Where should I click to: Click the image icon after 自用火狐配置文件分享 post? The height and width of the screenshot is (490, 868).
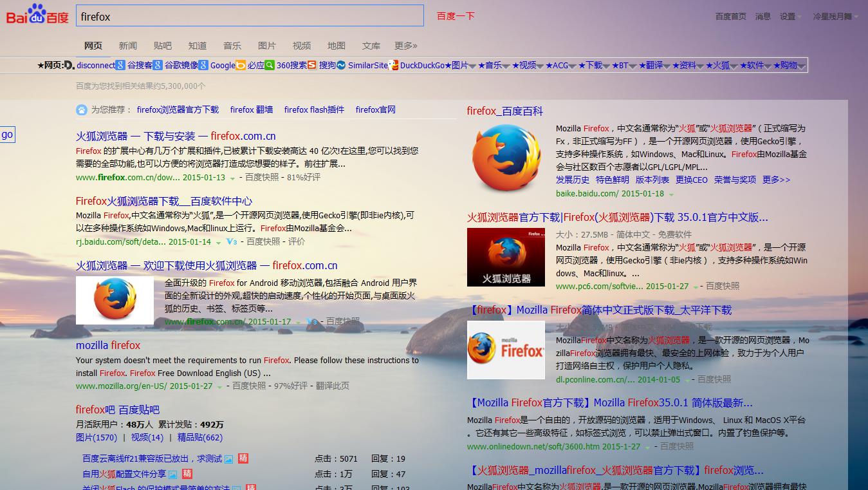[x=172, y=475]
